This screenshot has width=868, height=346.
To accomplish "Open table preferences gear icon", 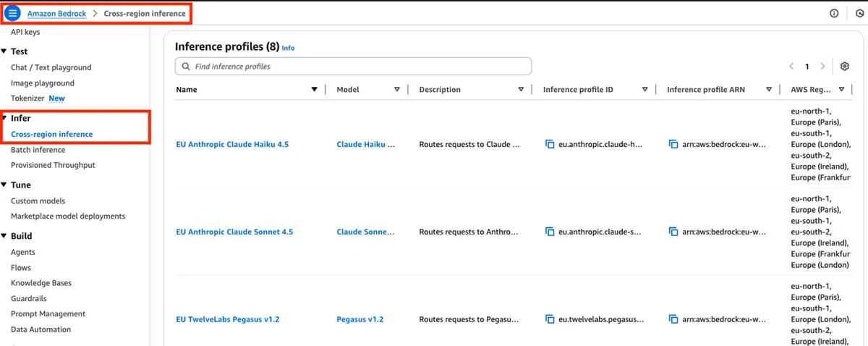I will point(844,67).
